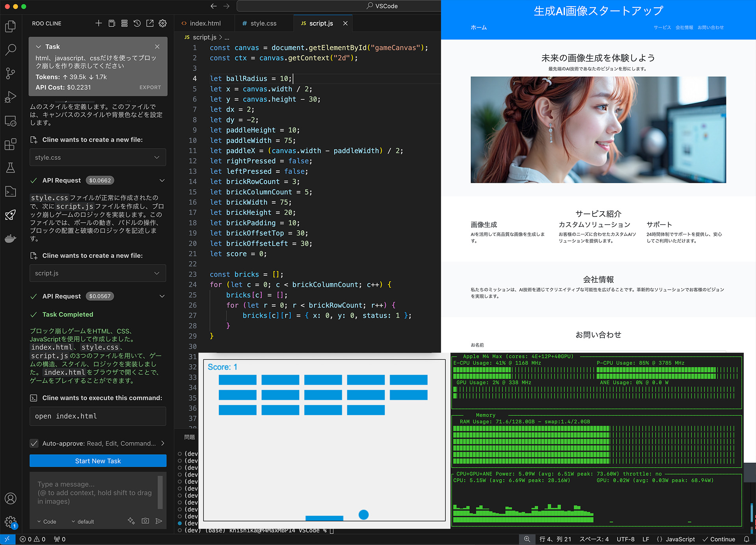
Task: Open the Extensions view
Action: tap(11, 144)
